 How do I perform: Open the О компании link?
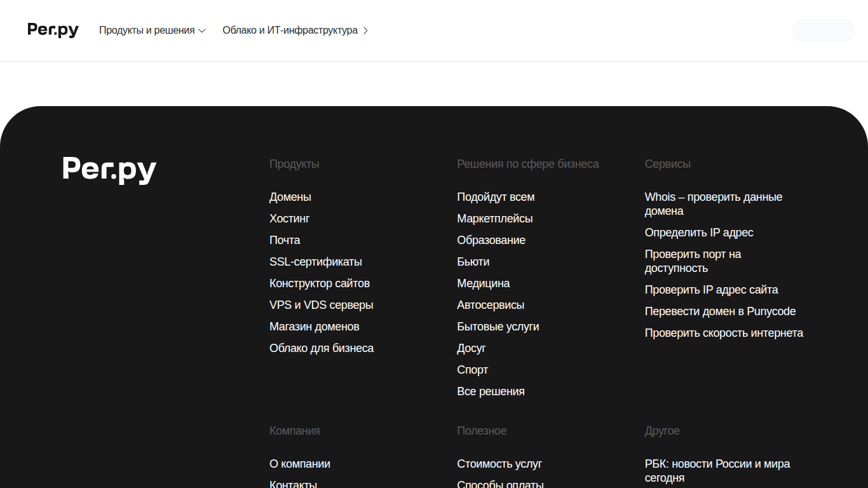pyautogui.click(x=300, y=464)
